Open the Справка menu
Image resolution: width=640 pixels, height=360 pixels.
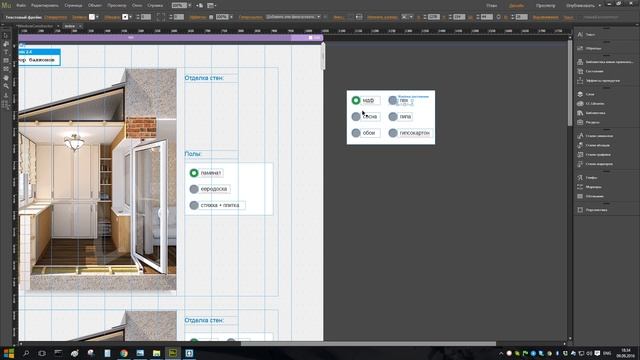click(x=155, y=6)
